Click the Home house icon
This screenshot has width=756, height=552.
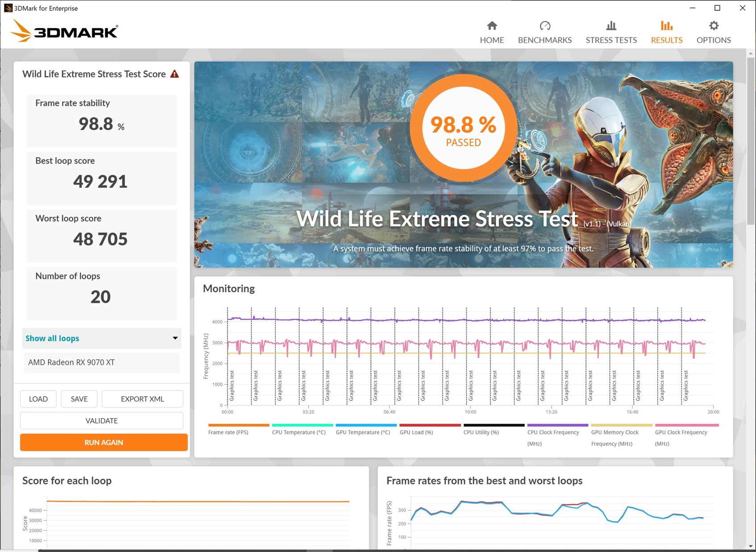(492, 25)
